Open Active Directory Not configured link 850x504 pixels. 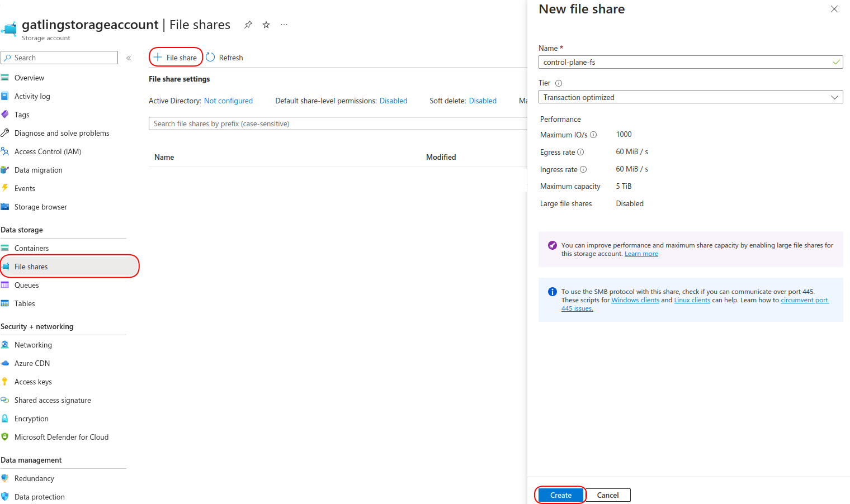228,101
